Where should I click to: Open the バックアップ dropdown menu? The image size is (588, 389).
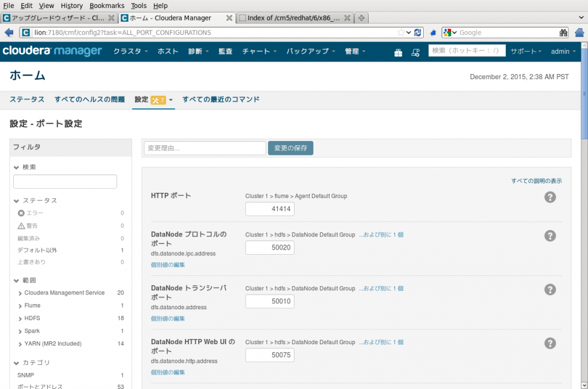(x=311, y=51)
